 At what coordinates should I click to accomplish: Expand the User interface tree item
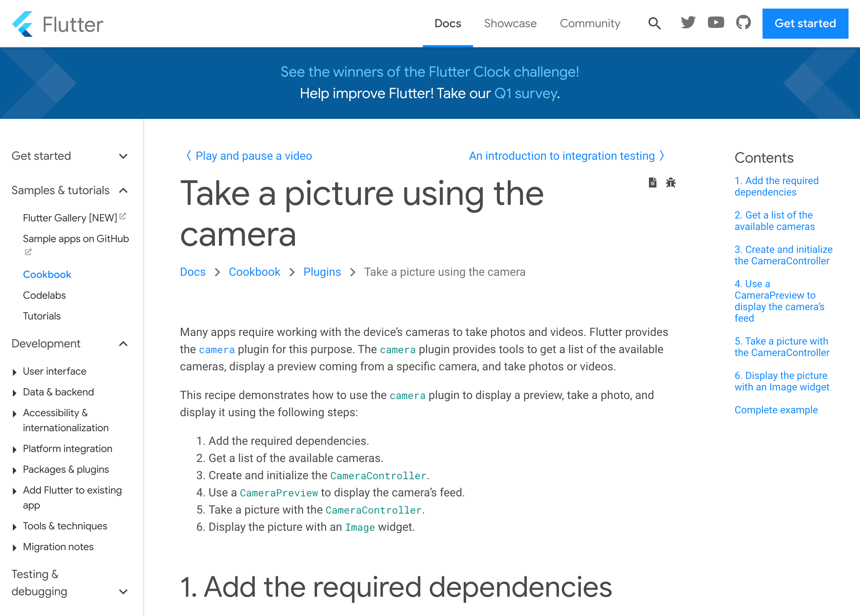[14, 372]
